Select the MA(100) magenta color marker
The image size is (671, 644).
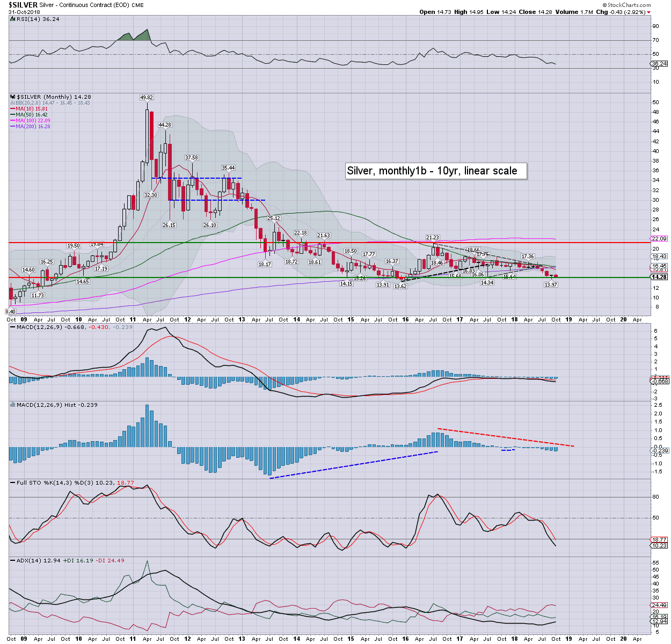coord(12,120)
